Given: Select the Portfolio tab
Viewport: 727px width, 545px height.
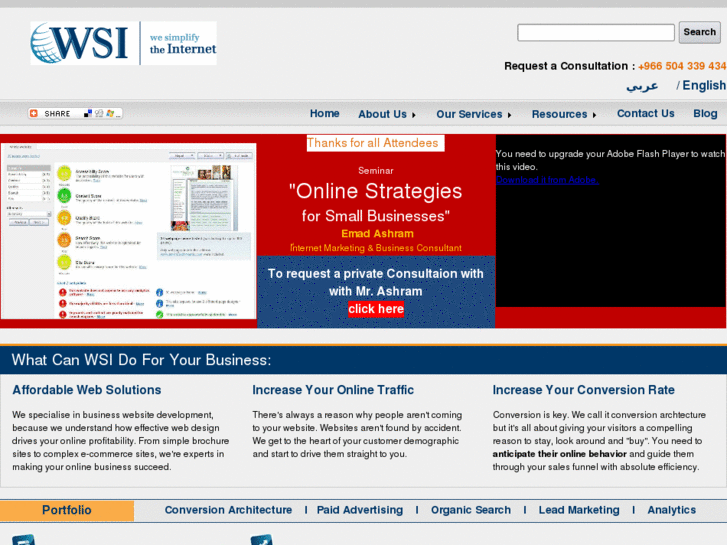Looking at the screenshot, I should click(x=67, y=510).
